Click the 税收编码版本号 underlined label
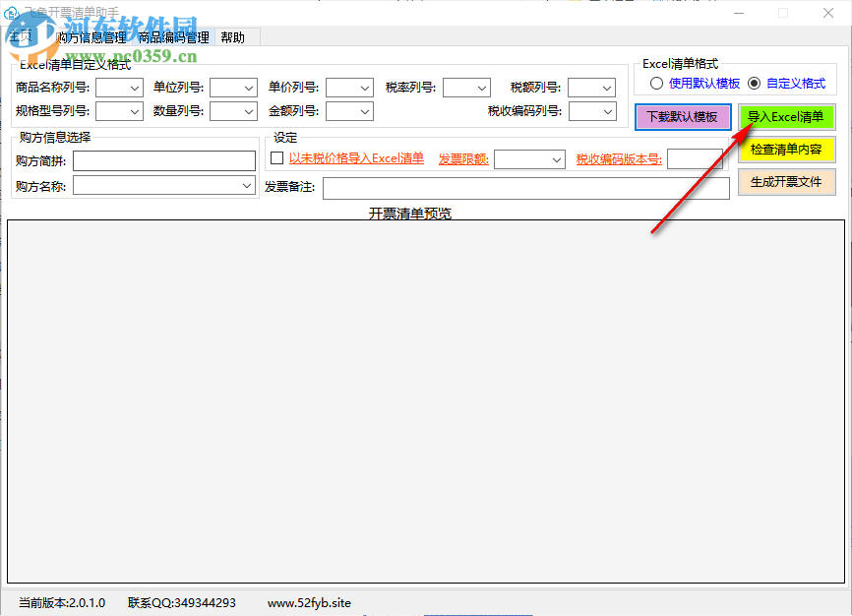The width and height of the screenshot is (852, 616). click(619, 159)
